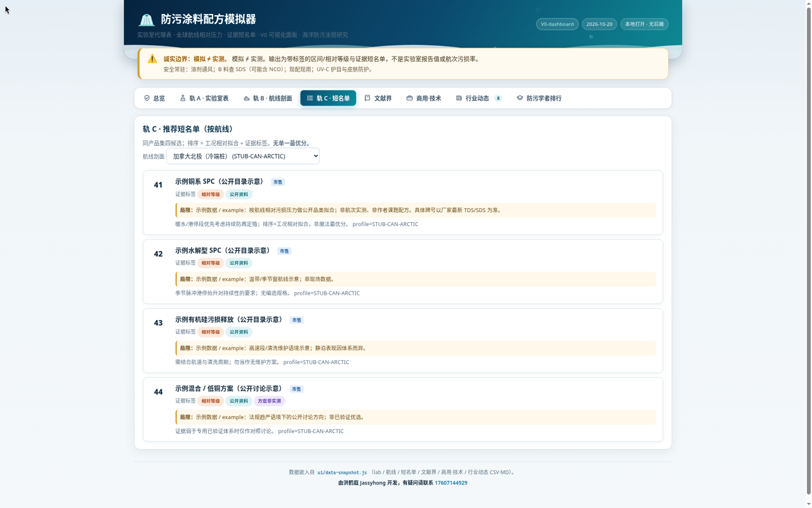
Task: Click rank number 41 in the shortlist
Action: pos(159,185)
